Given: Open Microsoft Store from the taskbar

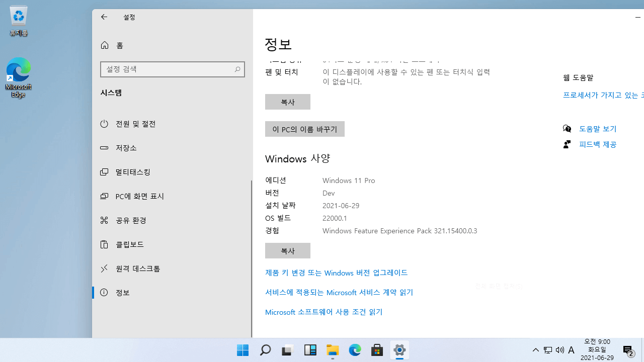Looking at the screenshot, I should tap(377, 350).
